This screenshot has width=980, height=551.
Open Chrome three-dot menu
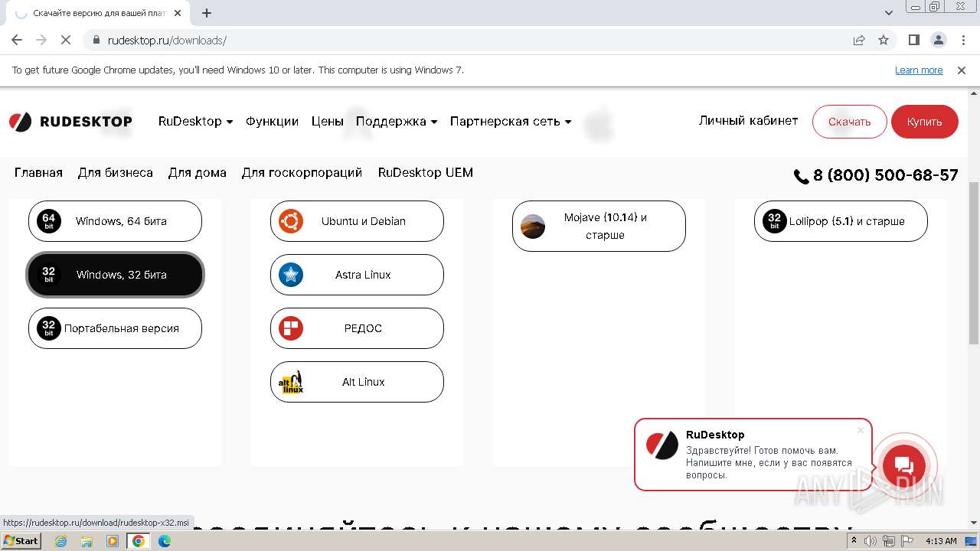coord(962,40)
